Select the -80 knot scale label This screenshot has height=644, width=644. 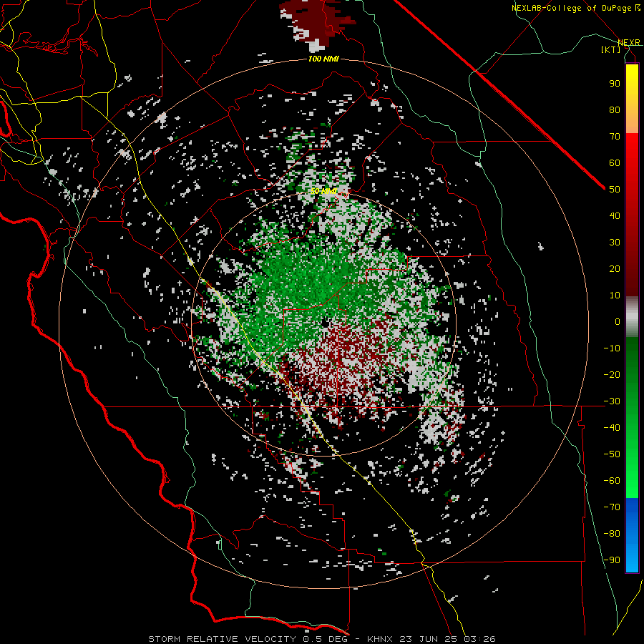pyautogui.click(x=612, y=534)
